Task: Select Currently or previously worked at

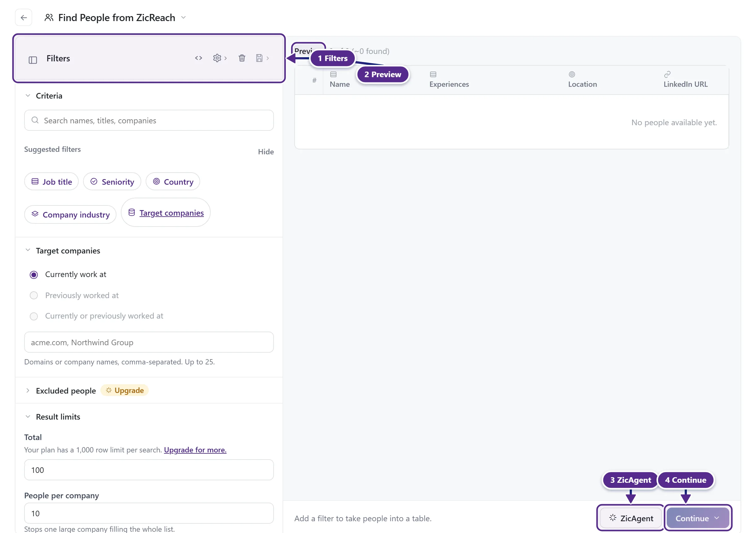Action: pos(33,316)
